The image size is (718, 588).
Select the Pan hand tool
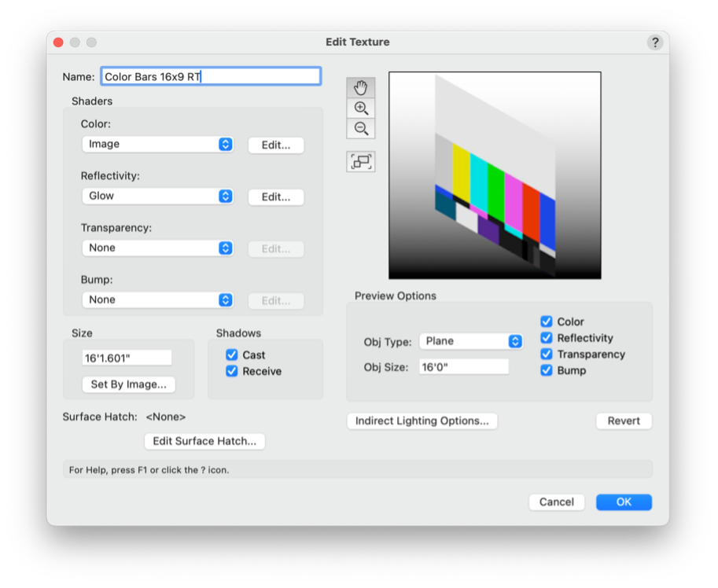click(361, 87)
